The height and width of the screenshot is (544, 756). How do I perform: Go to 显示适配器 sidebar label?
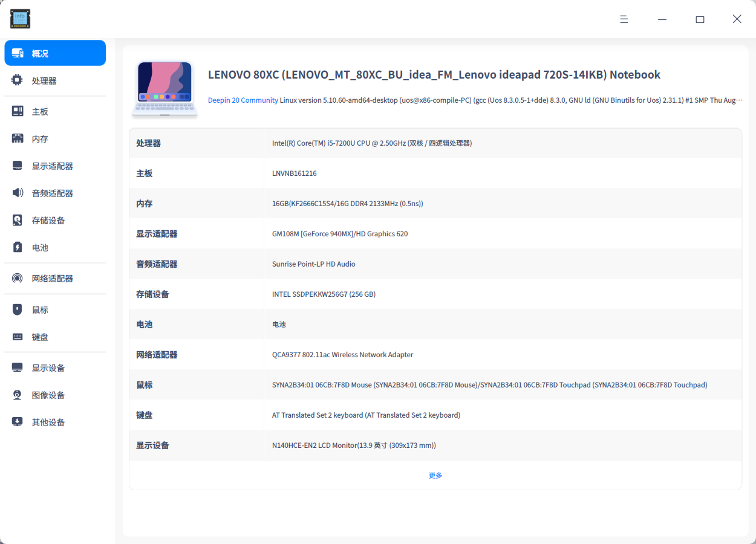(53, 166)
